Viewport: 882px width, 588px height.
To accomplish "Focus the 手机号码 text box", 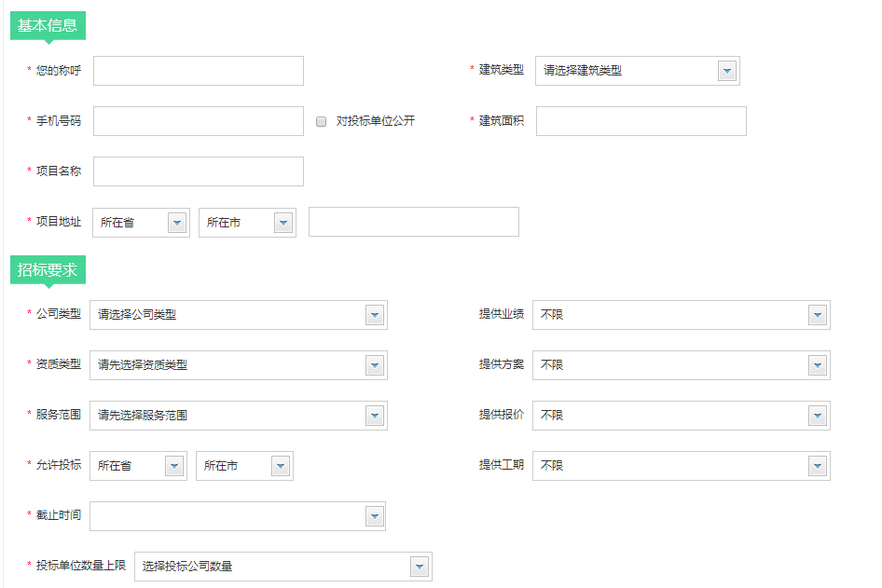I will point(199,121).
